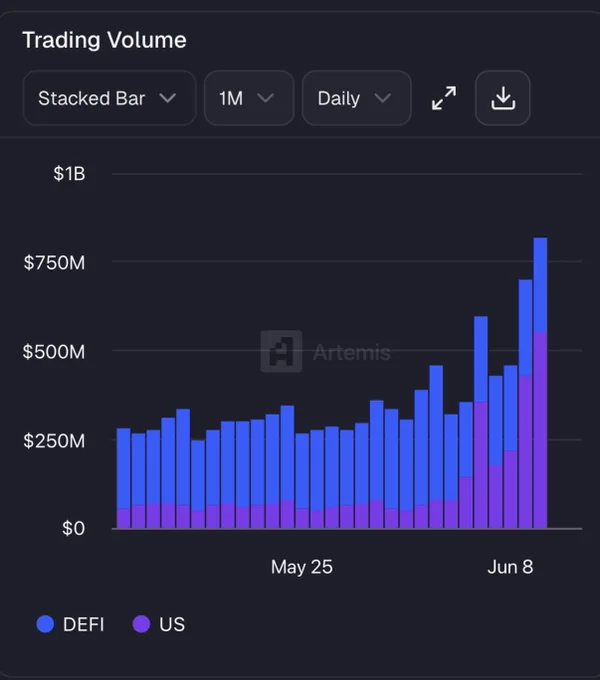Image resolution: width=600 pixels, height=680 pixels.
Task: Click the $0 axis label
Action: click(73, 529)
